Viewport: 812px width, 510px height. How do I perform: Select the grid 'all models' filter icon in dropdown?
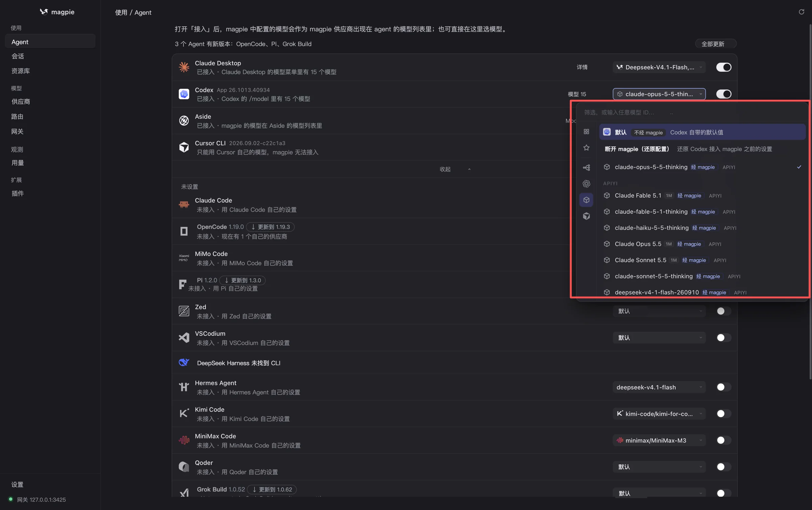click(x=586, y=132)
